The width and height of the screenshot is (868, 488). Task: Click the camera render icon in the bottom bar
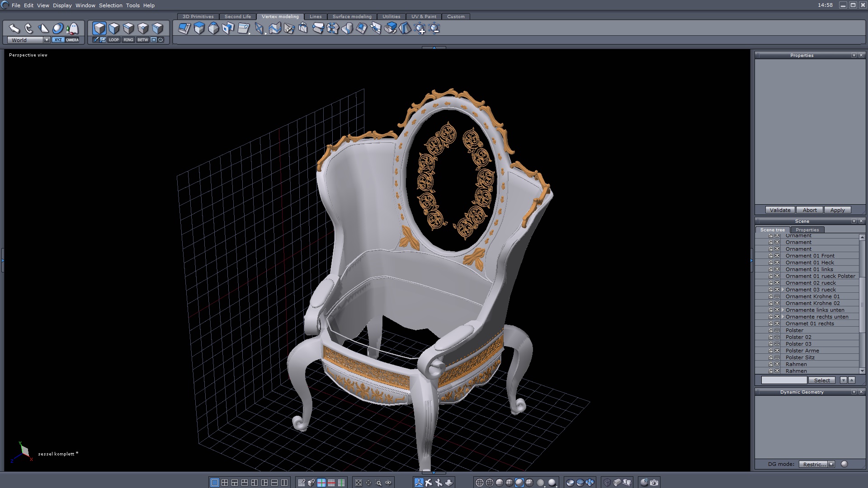654,483
